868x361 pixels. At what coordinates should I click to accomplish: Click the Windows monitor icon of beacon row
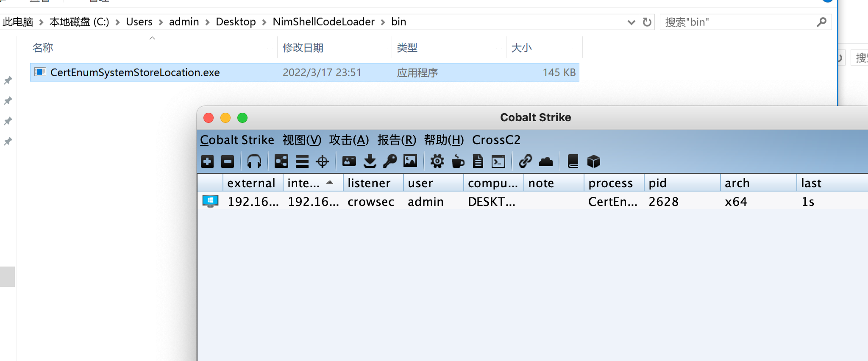210,201
